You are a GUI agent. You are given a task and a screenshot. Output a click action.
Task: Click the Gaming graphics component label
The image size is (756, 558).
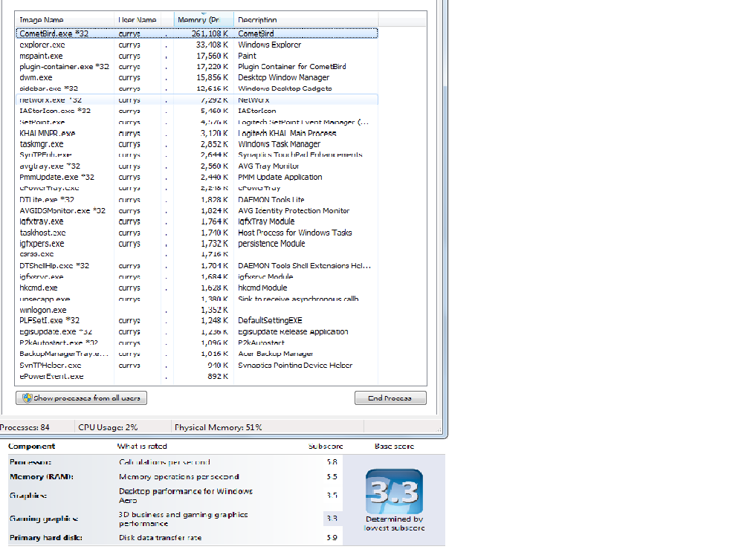click(44, 519)
